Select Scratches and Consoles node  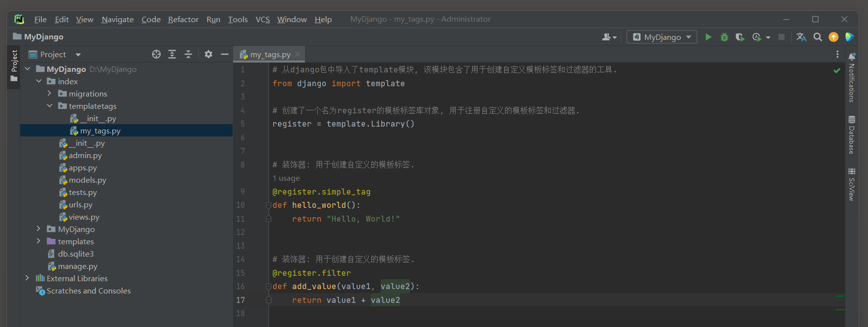point(84,291)
